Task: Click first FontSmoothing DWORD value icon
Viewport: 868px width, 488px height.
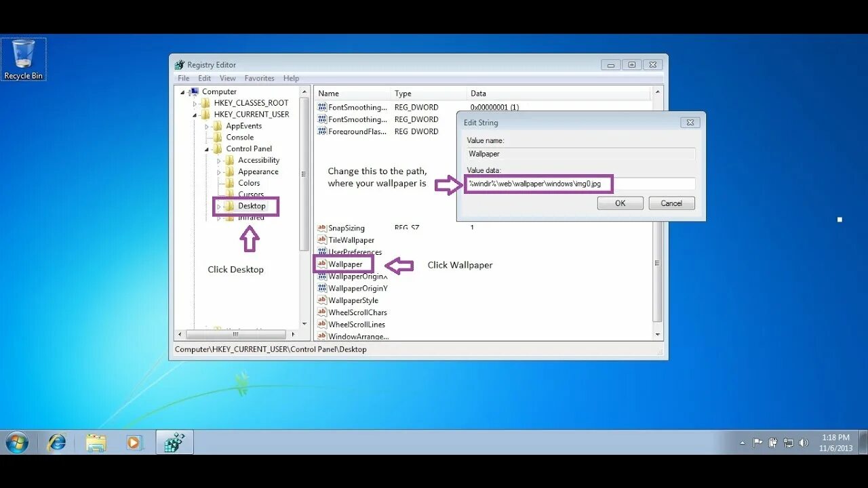Action: point(322,107)
